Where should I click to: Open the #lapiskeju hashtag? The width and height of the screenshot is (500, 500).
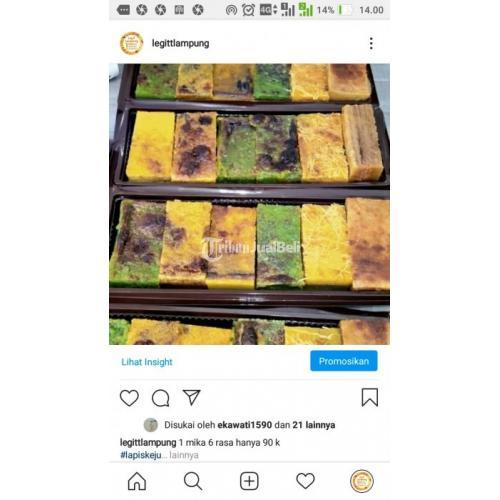pos(141,455)
